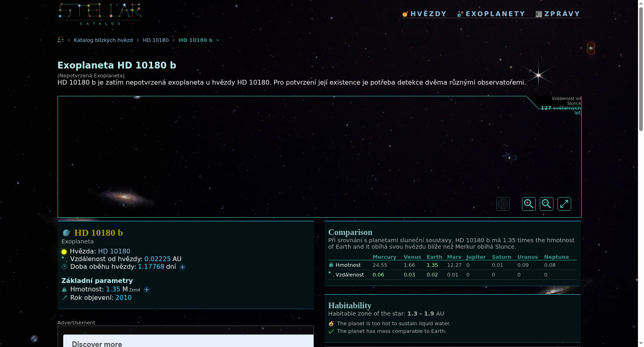
Task: Click the Habitability section heading
Action: click(350, 305)
